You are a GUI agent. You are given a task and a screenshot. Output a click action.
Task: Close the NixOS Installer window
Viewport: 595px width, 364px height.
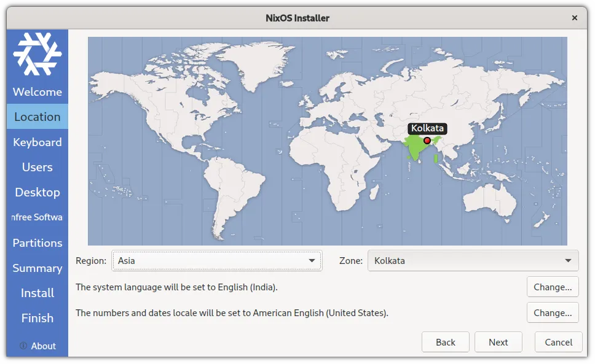(x=575, y=18)
